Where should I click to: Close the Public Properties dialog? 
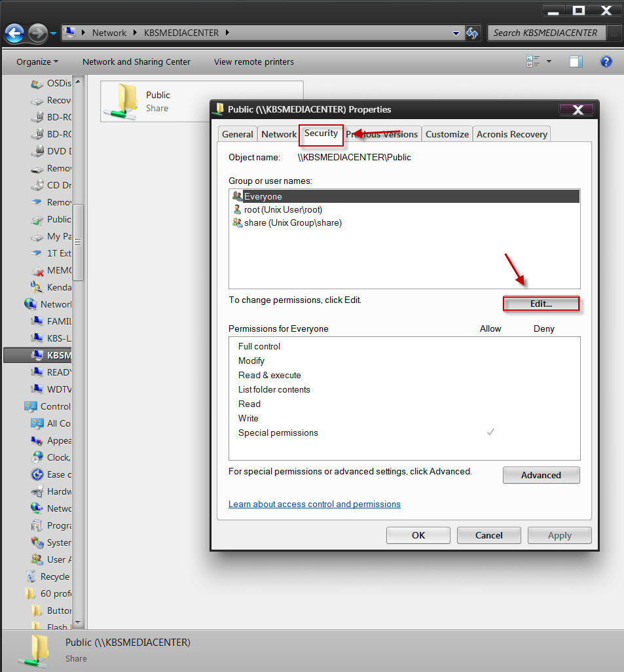click(577, 110)
